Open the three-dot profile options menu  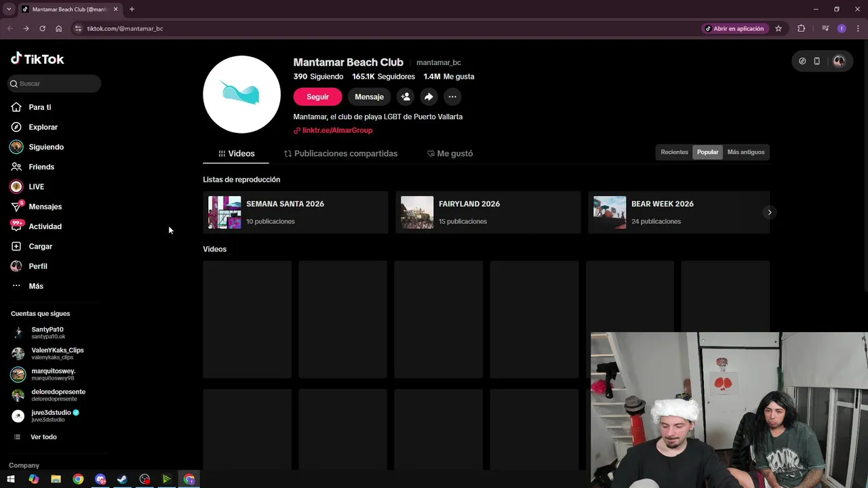pyautogui.click(x=452, y=97)
